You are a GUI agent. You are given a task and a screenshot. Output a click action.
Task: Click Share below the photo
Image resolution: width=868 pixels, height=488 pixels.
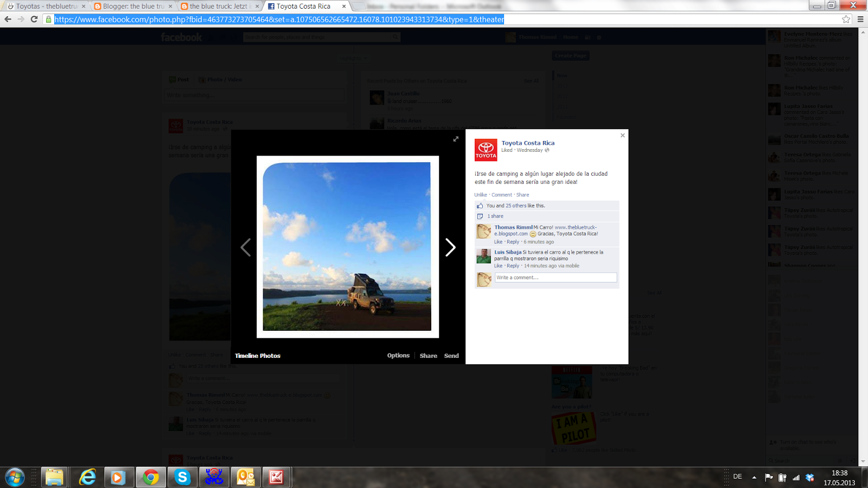coord(428,356)
